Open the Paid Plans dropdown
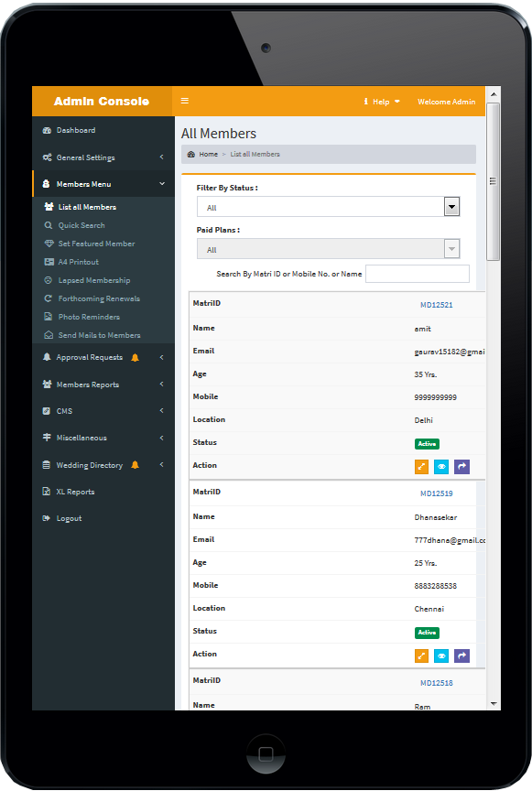The height and width of the screenshot is (791, 532). (328, 249)
